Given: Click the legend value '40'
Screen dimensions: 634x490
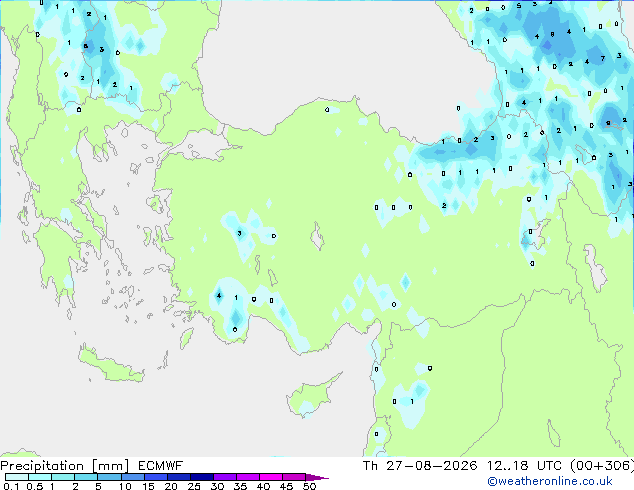Looking at the screenshot, I should click(x=263, y=486).
